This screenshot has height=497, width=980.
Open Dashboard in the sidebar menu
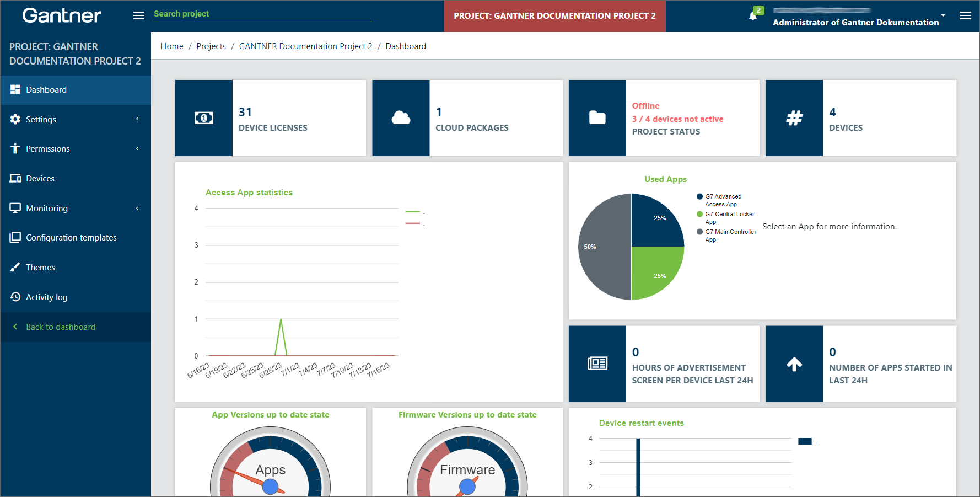pyautogui.click(x=76, y=90)
